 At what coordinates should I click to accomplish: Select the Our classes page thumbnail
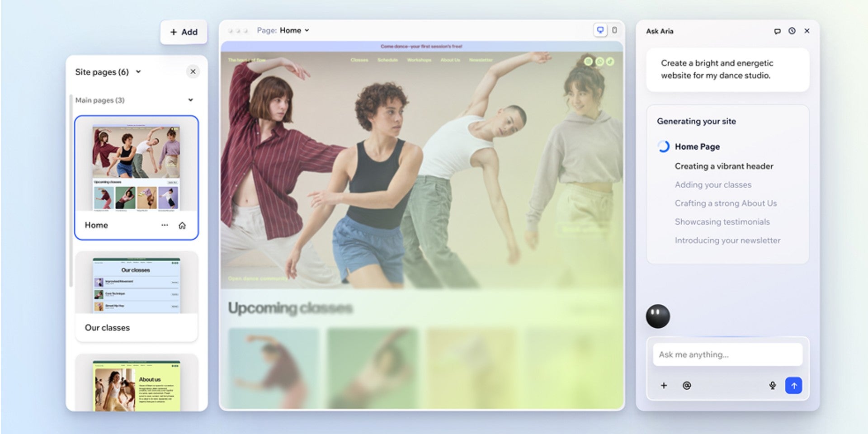coord(136,286)
